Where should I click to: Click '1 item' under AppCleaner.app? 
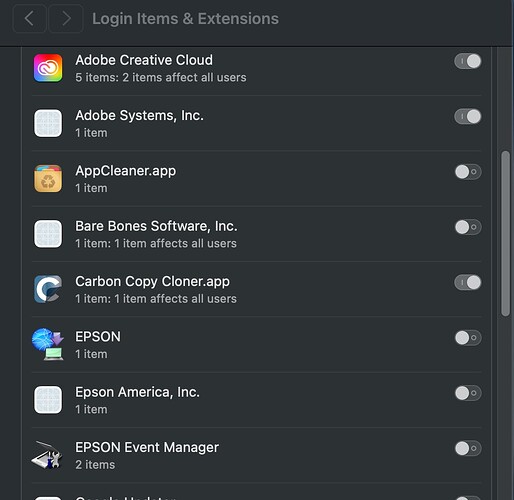91,188
